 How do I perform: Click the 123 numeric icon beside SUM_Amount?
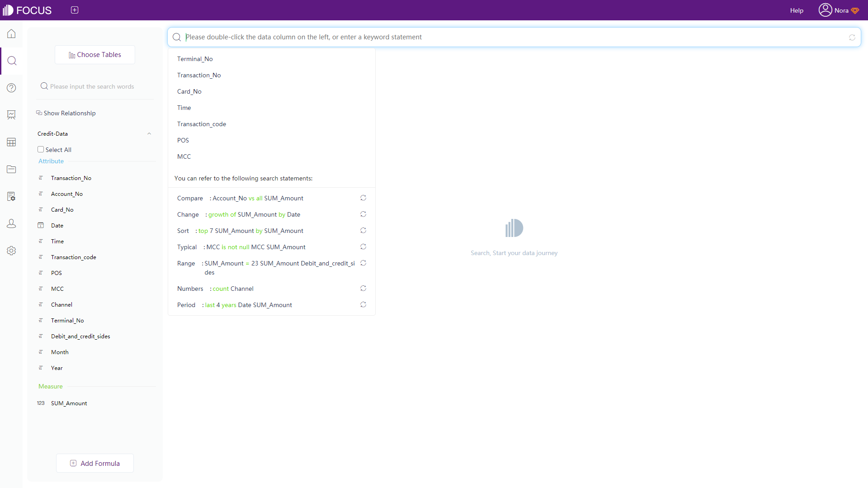41,403
